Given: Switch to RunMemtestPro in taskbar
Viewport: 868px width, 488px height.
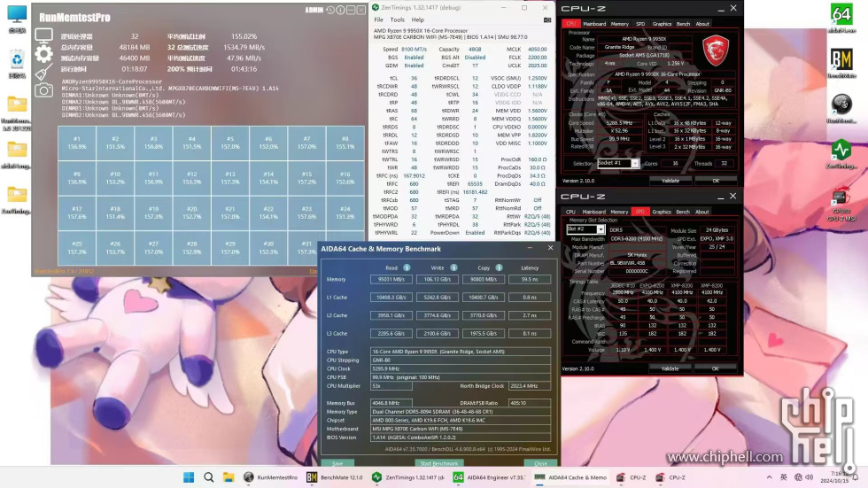Looking at the screenshot, I should 271,477.
